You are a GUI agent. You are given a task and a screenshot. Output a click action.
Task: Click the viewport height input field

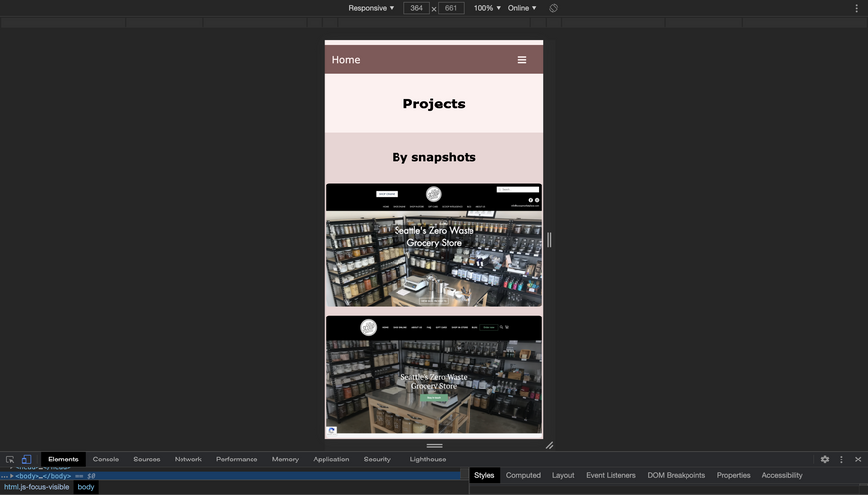point(451,8)
